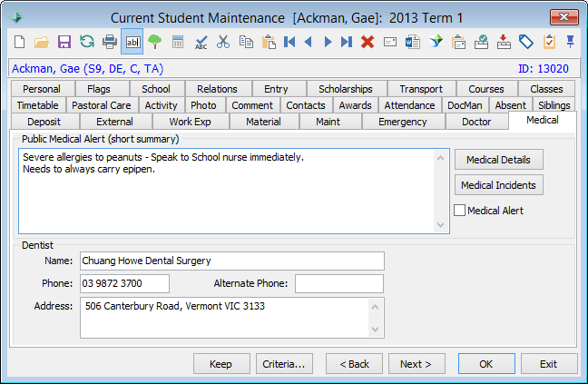Click the clipboard with red checkmark icon

click(549, 42)
